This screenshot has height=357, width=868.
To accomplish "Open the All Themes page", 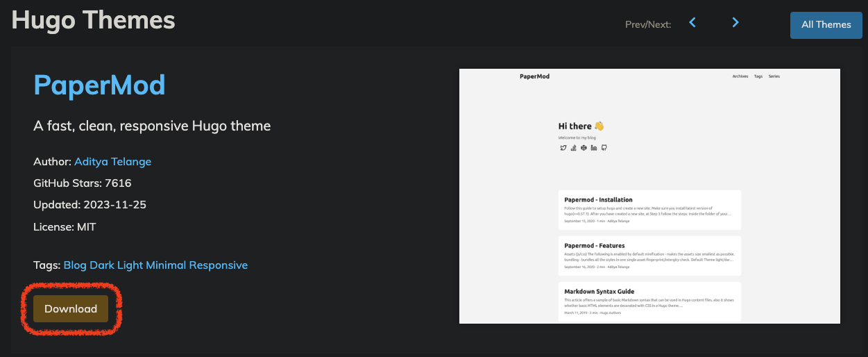I will [x=826, y=25].
